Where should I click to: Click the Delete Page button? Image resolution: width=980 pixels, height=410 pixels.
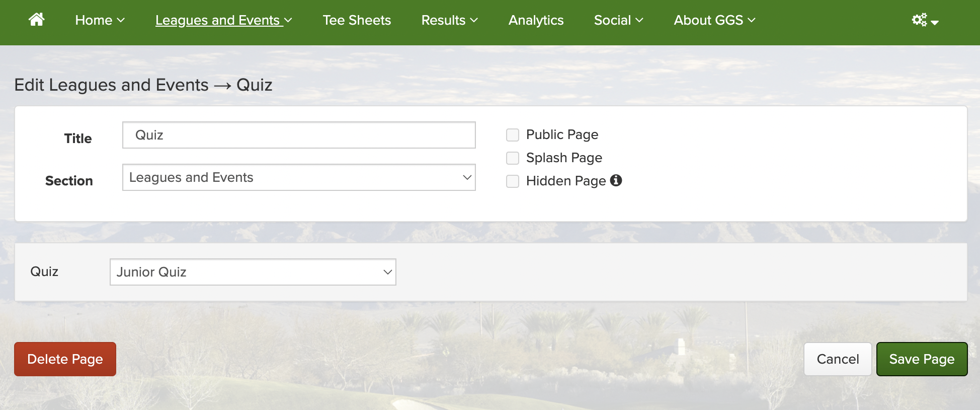click(x=65, y=359)
